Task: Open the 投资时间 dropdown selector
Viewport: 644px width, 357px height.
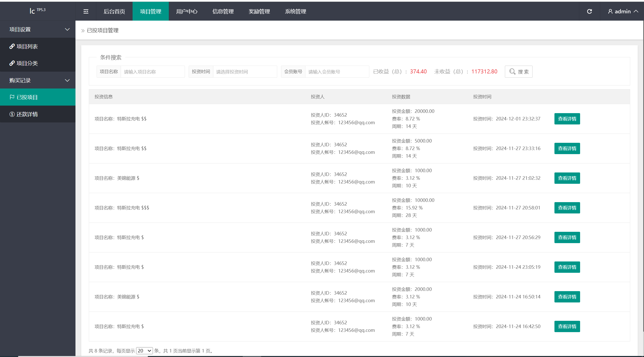Action: (x=244, y=71)
